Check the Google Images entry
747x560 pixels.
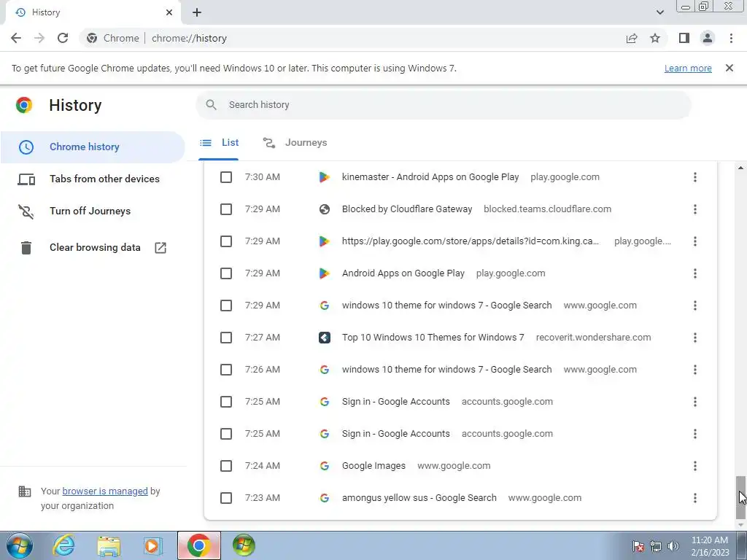click(226, 466)
